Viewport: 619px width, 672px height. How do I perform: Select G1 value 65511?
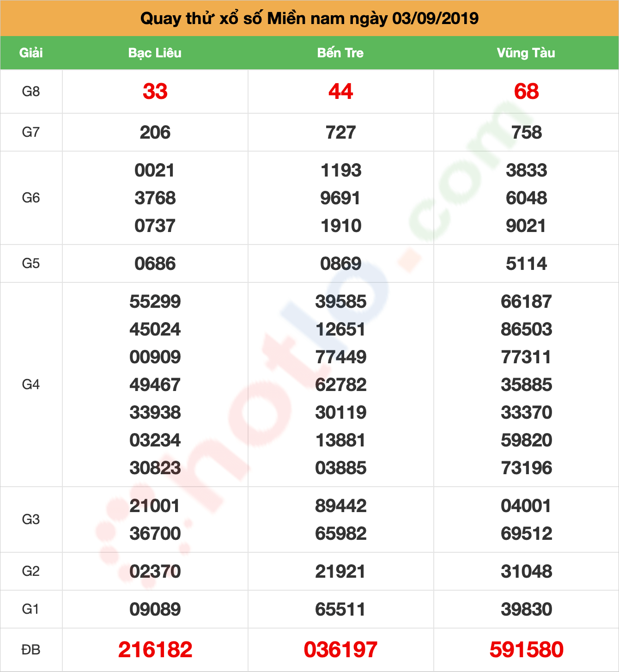(x=340, y=610)
